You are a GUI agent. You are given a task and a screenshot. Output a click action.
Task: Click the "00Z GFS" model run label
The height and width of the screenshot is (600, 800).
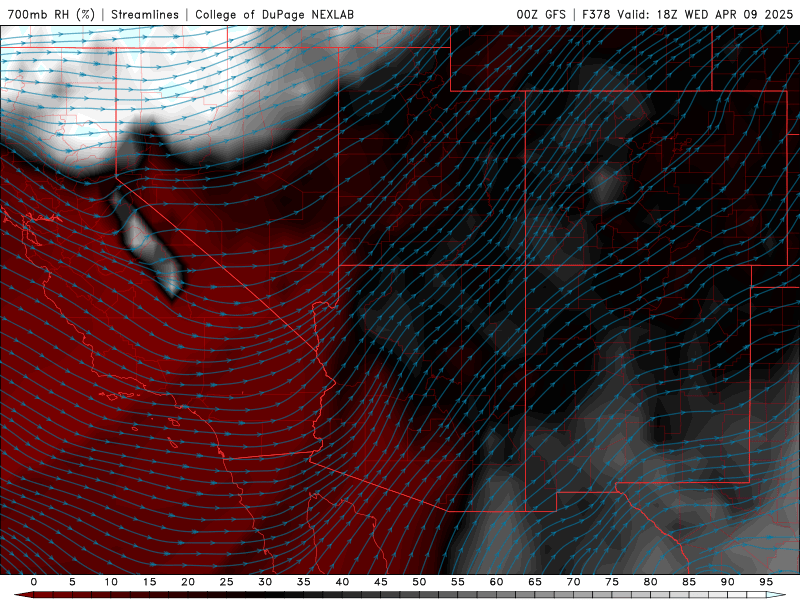click(x=541, y=14)
